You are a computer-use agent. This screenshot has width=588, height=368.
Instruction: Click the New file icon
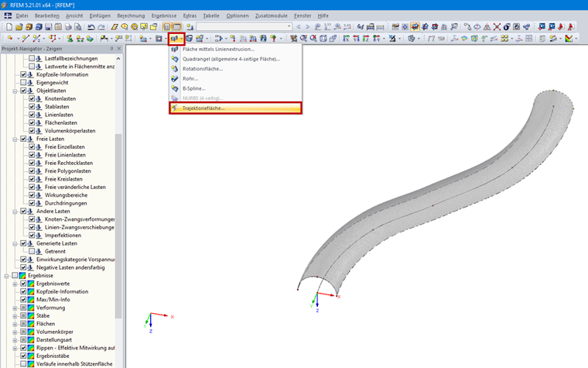click(9, 26)
